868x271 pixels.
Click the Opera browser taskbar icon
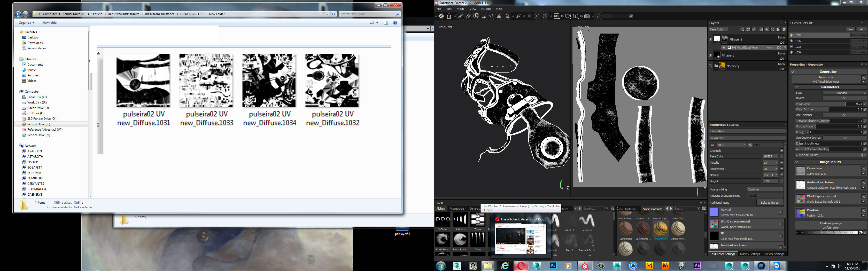[x=521, y=266]
